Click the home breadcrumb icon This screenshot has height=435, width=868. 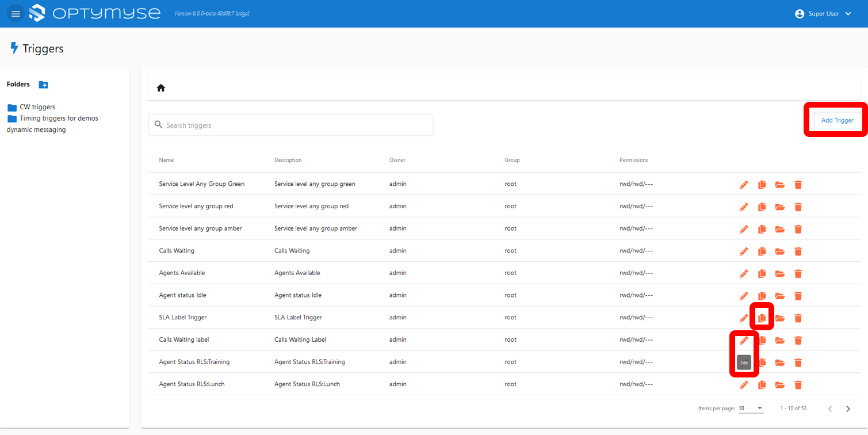161,88
